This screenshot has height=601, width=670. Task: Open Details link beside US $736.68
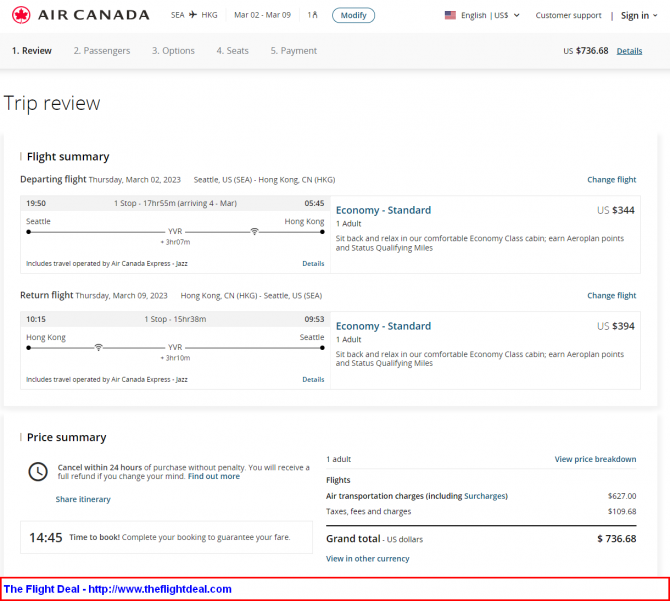(x=629, y=51)
